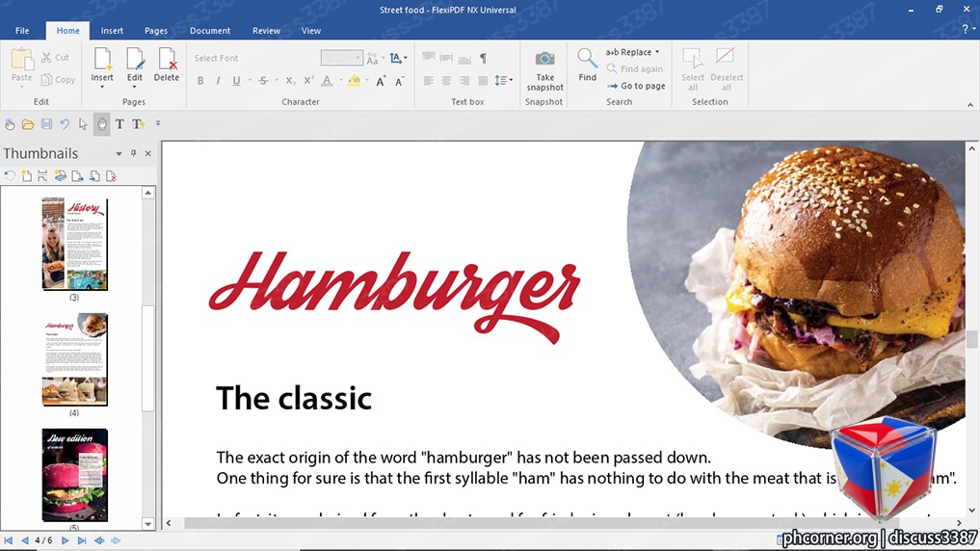This screenshot has width=980, height=551.
Task: Open the page 3 History thumbnail
Action: [74, 244]
